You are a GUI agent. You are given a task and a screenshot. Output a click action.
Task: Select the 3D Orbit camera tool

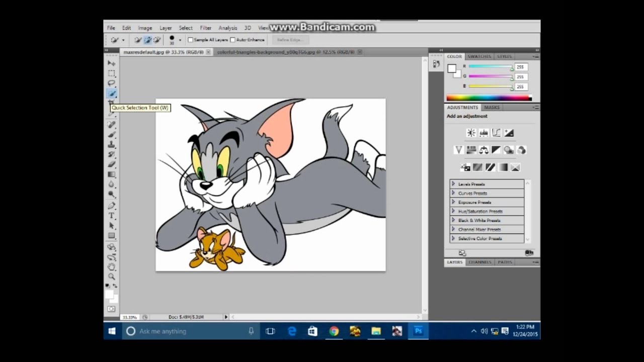pos(111,257)
